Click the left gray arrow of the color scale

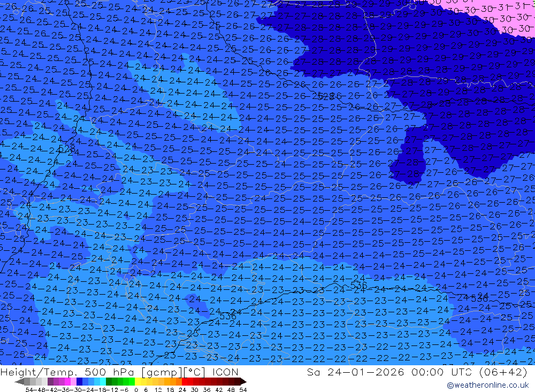[x=19, y=381]
